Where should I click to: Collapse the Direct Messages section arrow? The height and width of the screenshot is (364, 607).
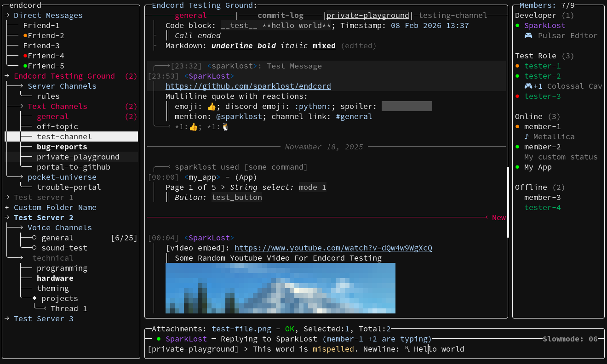pyautogui.click(x=7, y=15)
